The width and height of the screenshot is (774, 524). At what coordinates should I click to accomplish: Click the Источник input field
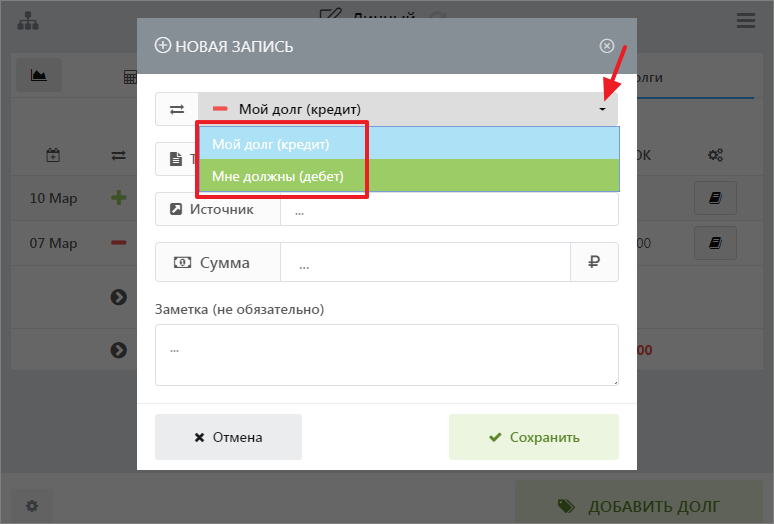[x=448, y=210]
